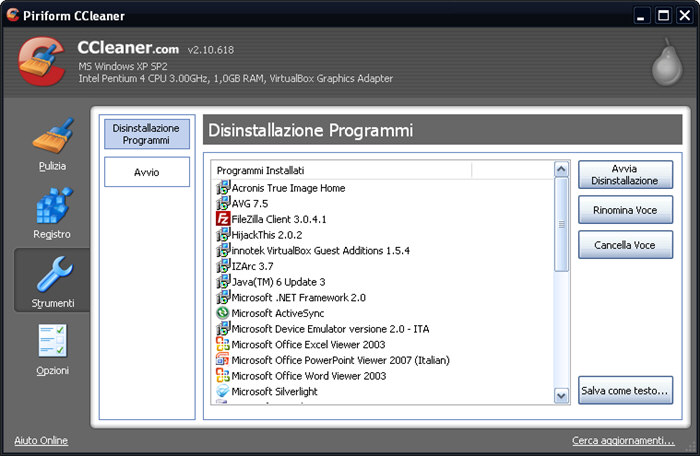Click the Programmi Installati column header
The height and width of the screenshot is (456, 700).
(x=342, y=171)
